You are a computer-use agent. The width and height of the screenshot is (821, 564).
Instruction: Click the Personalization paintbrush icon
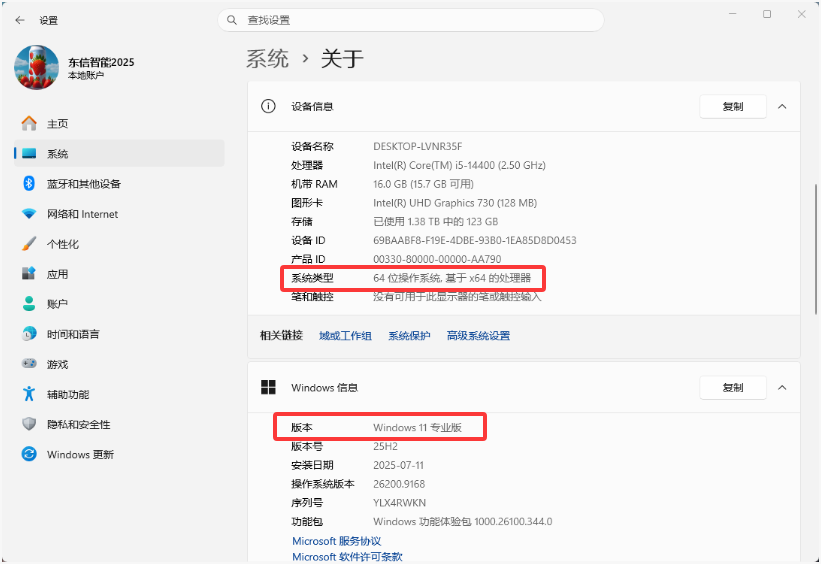tap(29, 244)
